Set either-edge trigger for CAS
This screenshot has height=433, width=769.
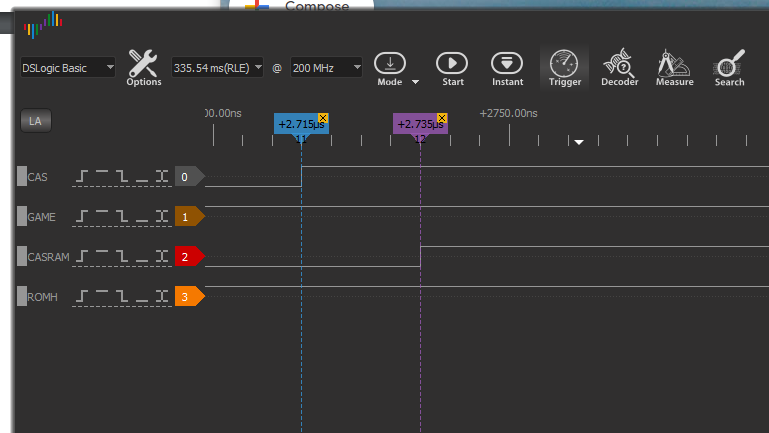tap(162, 176)
